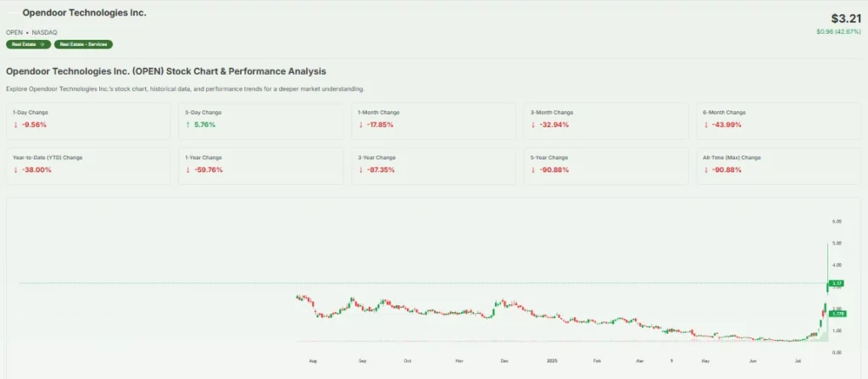
Task: Click the Feb label on chart time axis
Action: (597, 360)
